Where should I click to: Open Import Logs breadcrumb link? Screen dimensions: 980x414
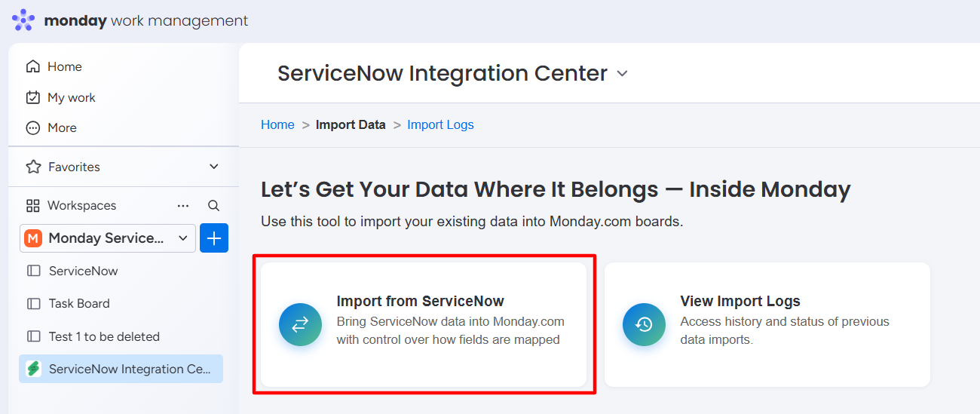tap(440, 124)
